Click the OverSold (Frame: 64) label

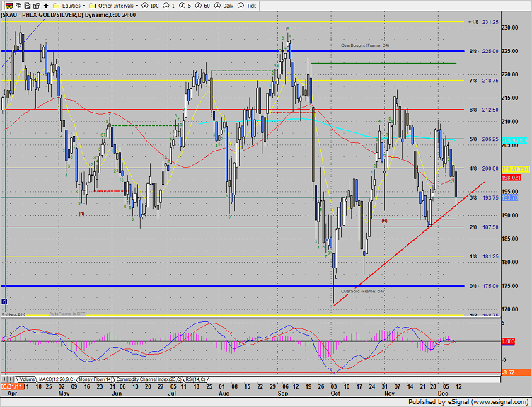362,291
